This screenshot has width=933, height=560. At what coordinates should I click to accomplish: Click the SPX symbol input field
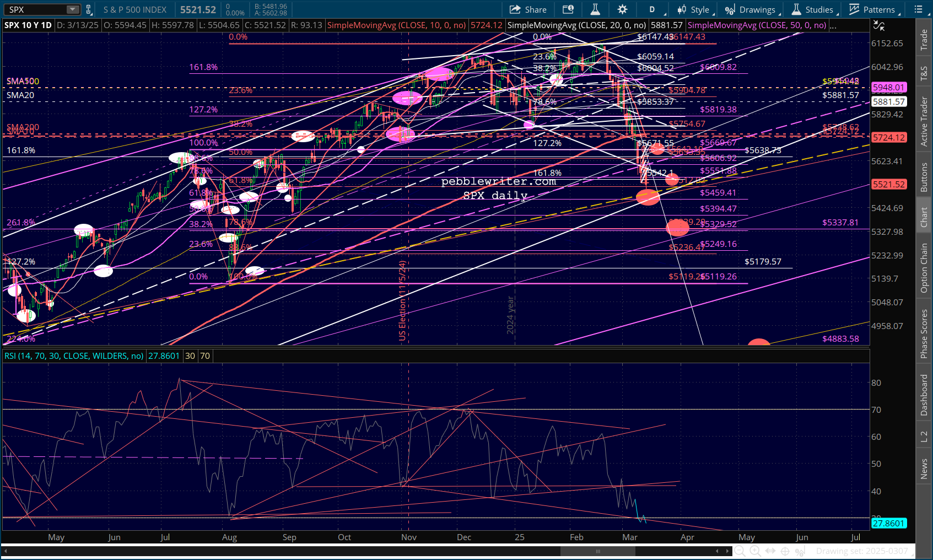[x=36, y=9]
